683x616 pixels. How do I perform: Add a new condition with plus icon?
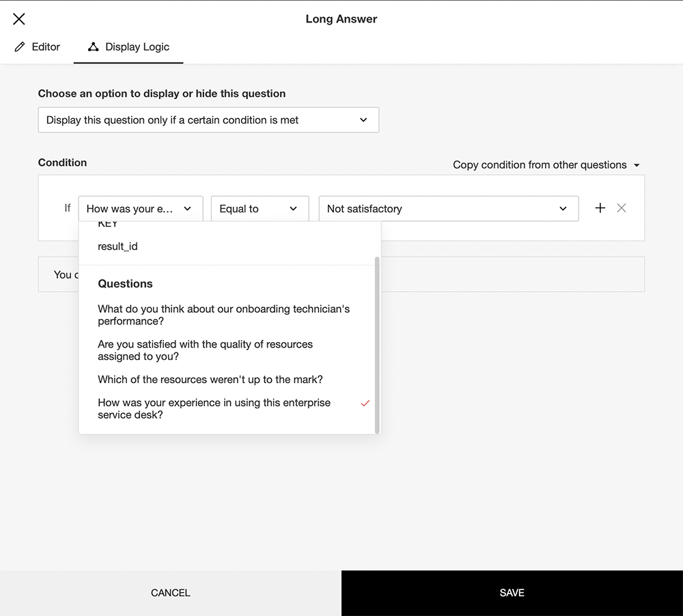point(600,208)
